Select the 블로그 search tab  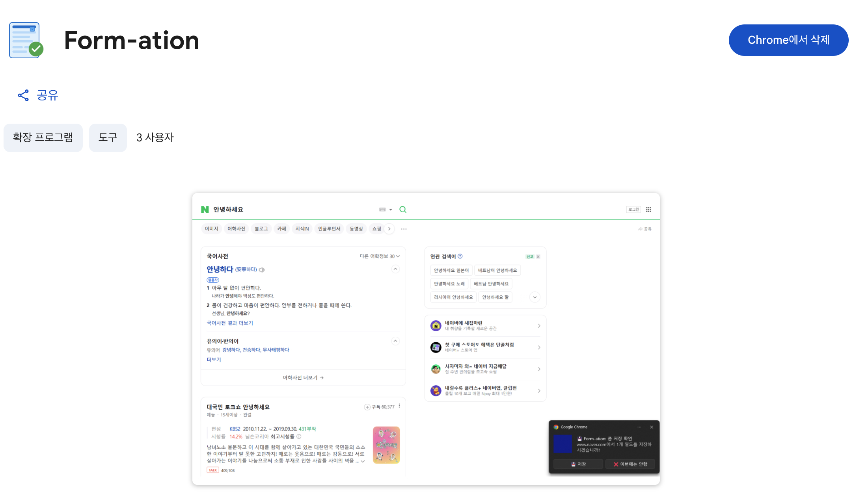[261, 229]
